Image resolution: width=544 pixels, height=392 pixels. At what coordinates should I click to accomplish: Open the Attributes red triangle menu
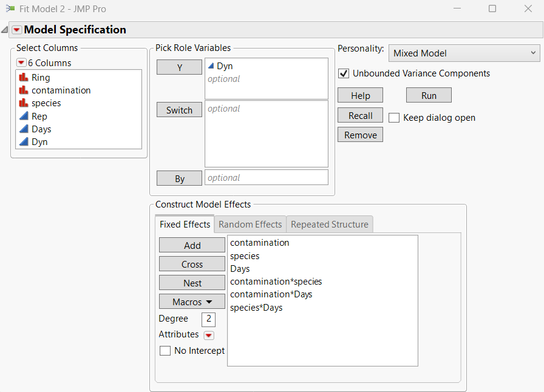[208, 335]
